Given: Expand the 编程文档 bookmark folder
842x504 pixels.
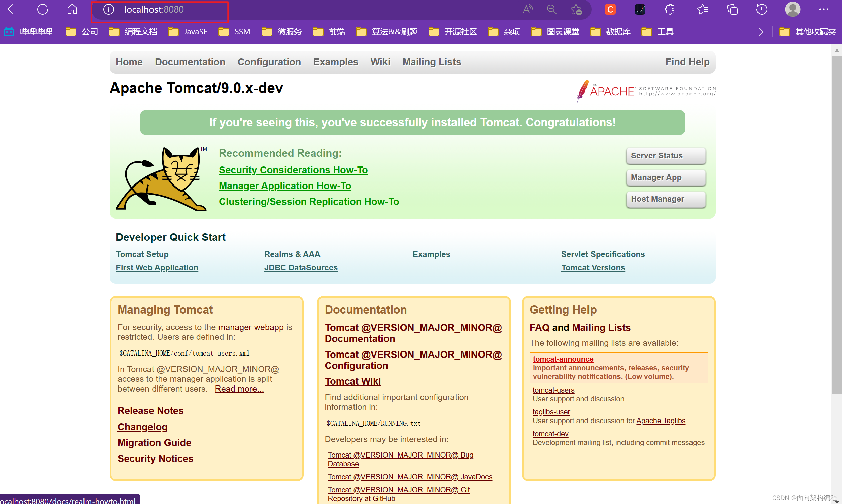Looking at the screenshot, I should click(133, 32).
